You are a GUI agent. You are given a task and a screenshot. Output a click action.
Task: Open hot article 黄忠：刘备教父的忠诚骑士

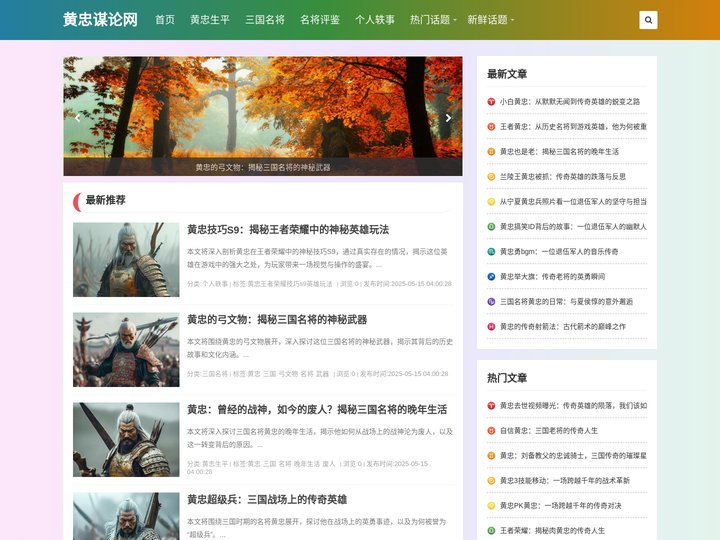(573, 456)
